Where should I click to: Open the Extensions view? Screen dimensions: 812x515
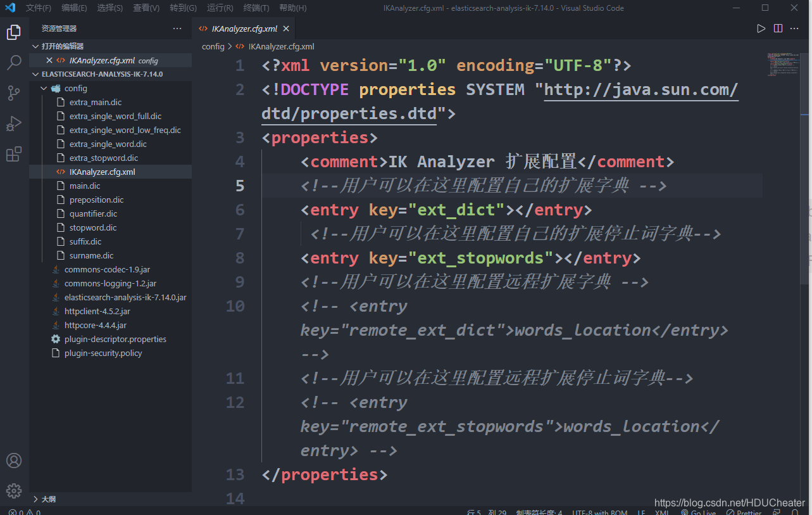pyautogui.click(x=14, y=154)
